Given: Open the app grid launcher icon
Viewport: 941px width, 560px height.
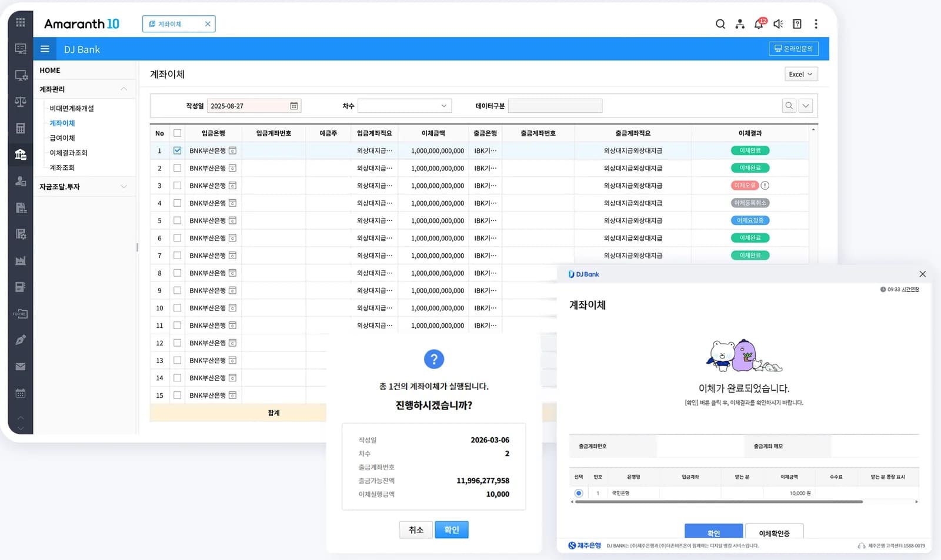Looking at the screenshot, I should pos(21,22).
